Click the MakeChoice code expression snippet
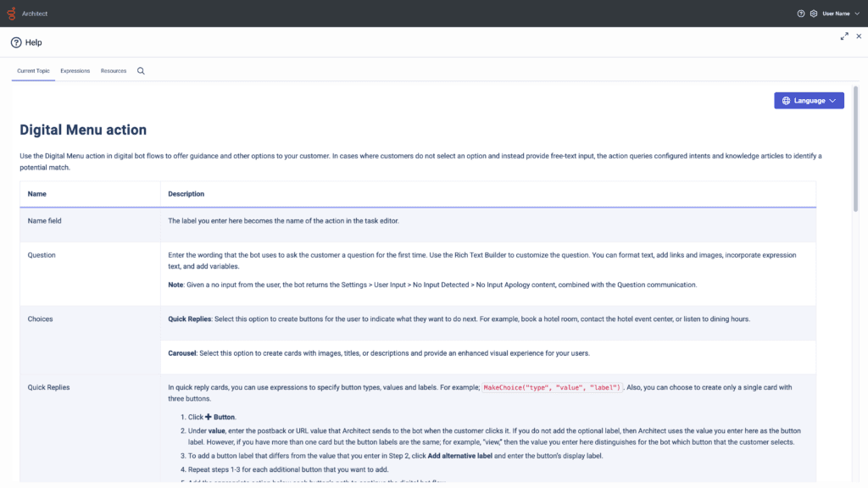Screen dimensions: 868x488 click(x=552, y=387)
